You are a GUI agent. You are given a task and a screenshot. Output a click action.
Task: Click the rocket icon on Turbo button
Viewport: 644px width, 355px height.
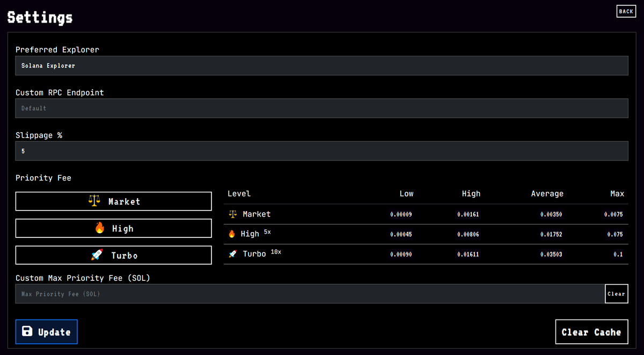[97, 255]
